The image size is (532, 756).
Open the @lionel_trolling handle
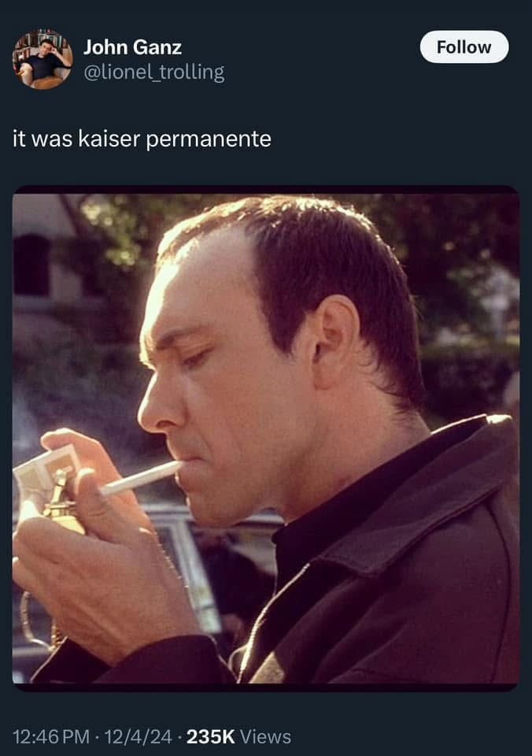point(154,72)
